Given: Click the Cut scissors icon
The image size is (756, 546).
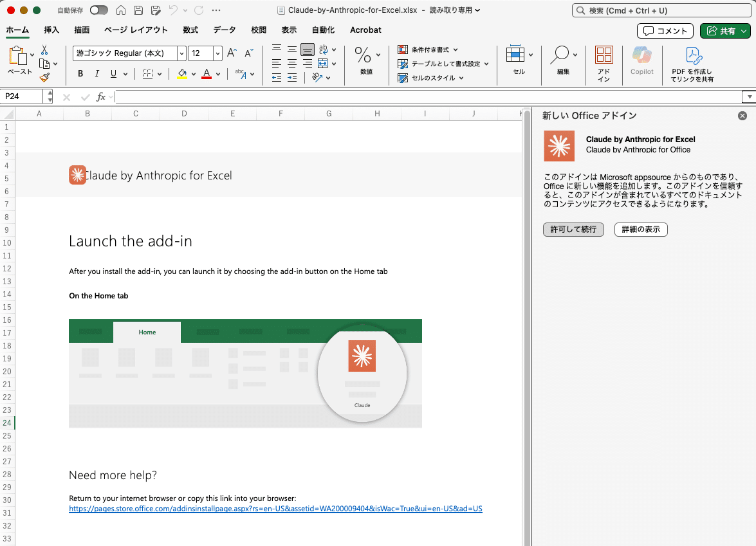Looking at the screenshot, I should click(44, 50).
